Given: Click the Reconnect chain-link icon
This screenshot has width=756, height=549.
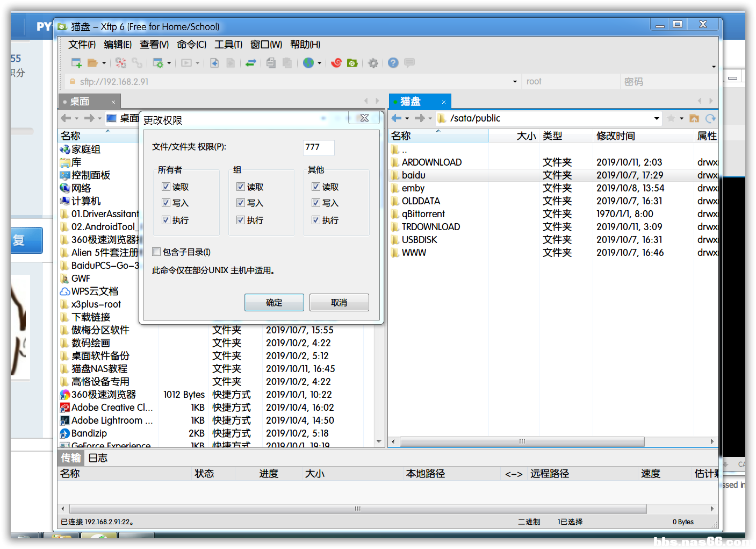Looking at the screenshot, I should click(138, 63).
